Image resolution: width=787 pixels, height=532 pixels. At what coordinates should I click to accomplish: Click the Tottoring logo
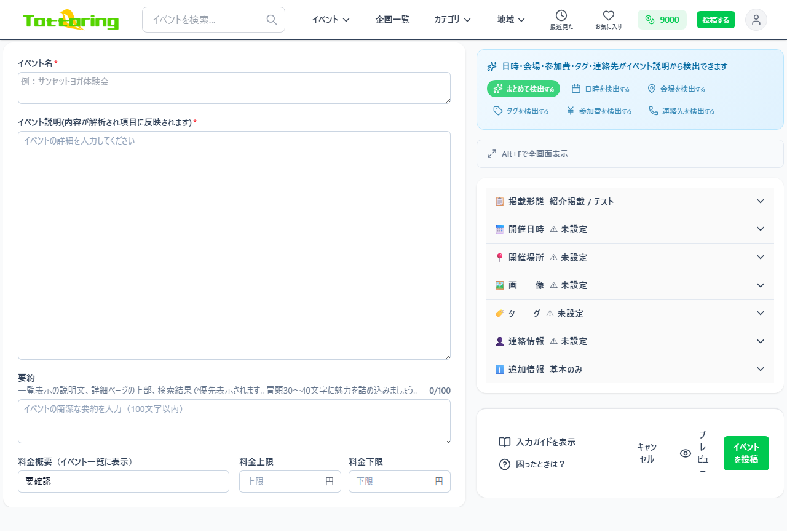click(x=71, y=20)
